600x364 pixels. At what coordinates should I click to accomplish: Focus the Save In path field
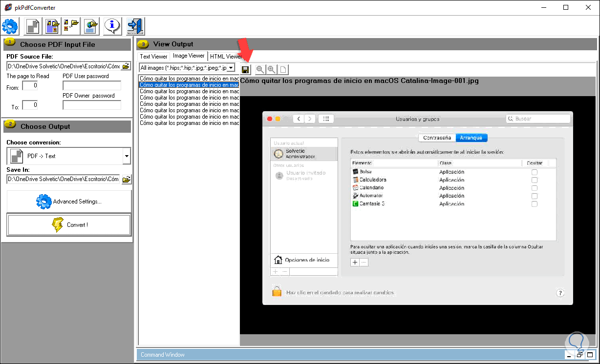(x=64, y=180)
